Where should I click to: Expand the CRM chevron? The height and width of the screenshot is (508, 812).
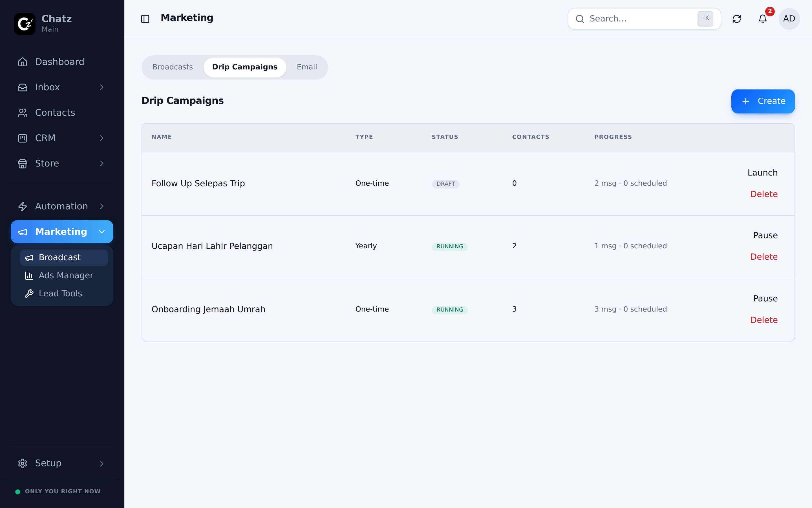[102, 138]
